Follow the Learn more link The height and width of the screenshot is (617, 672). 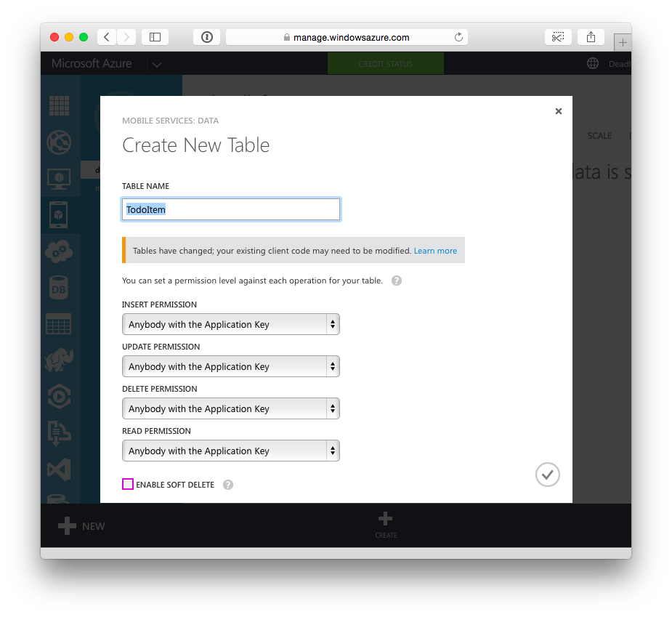(x=435, y=251)
